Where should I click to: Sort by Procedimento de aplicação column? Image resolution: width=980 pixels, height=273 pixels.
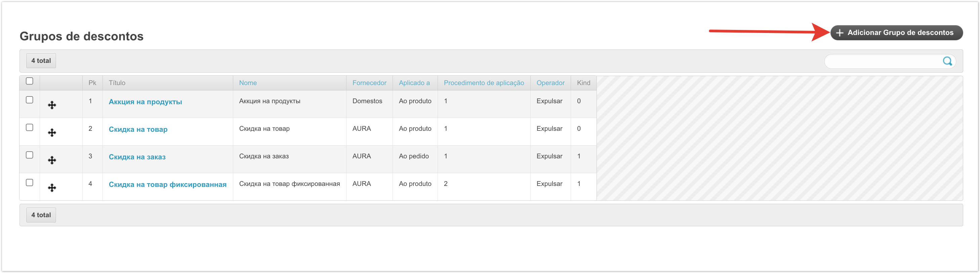point(484,83)
